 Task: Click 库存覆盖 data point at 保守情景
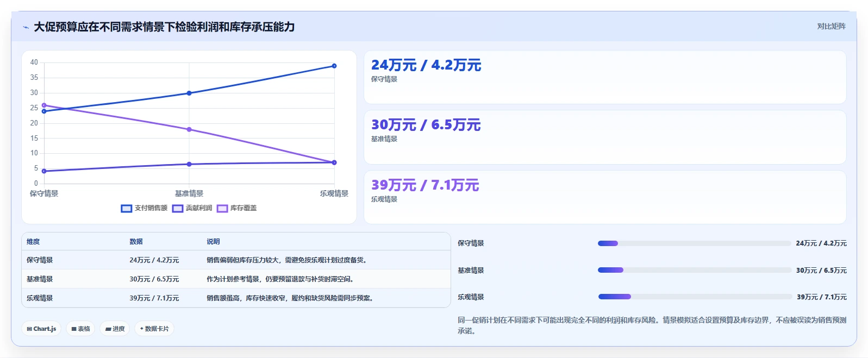(44, 105)
